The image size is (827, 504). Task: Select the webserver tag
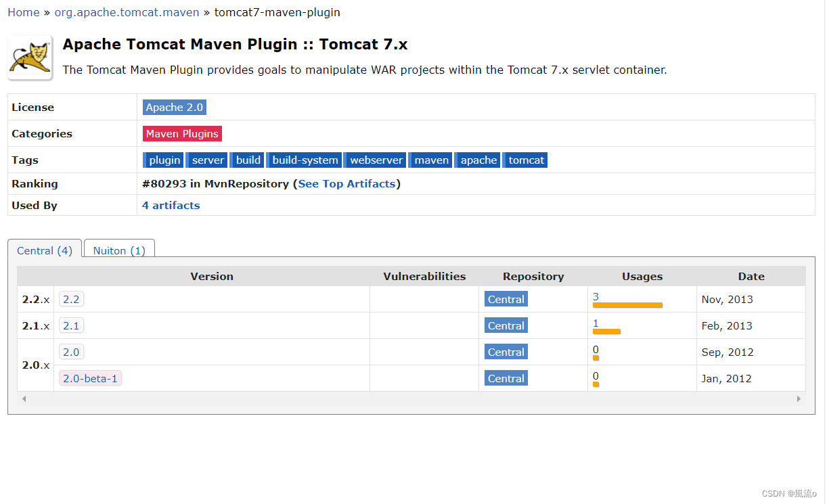pos(375,160)
